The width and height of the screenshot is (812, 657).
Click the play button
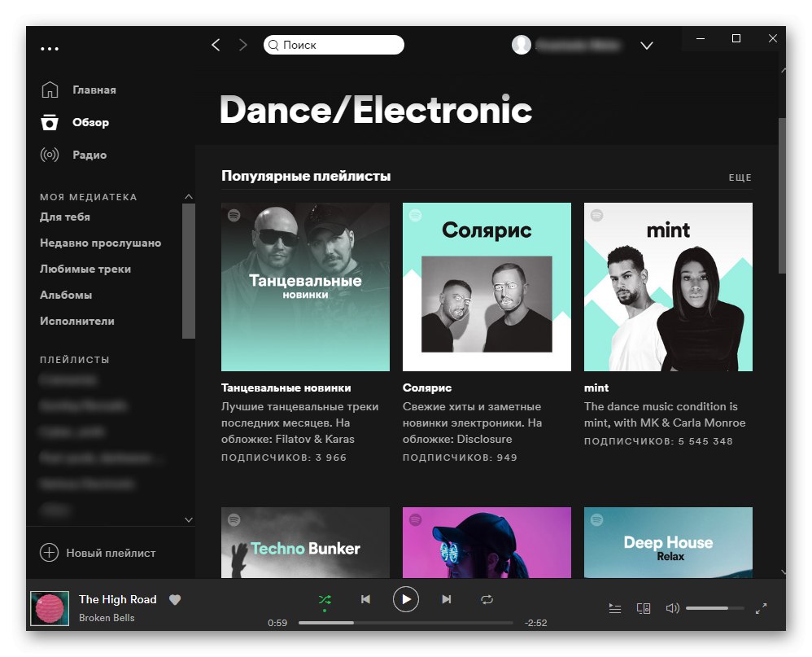point(406,599)
